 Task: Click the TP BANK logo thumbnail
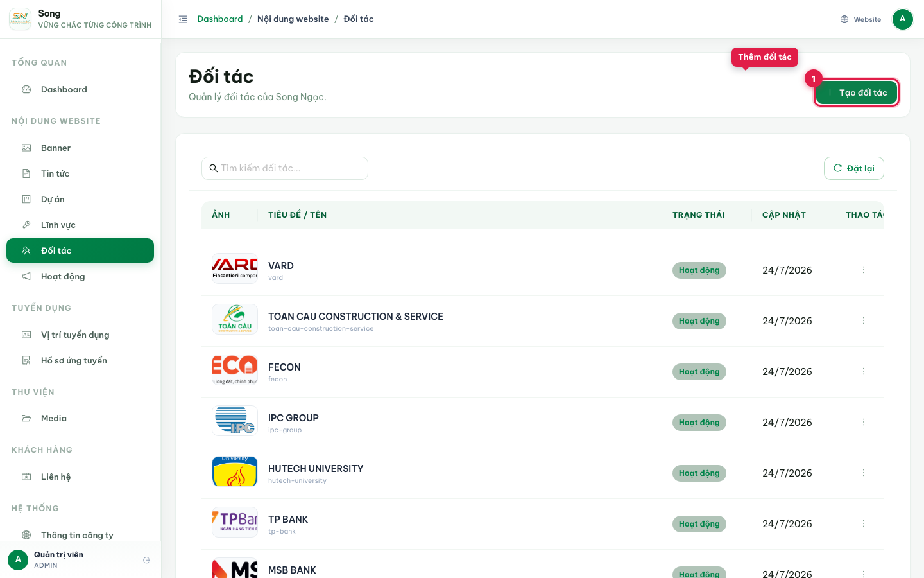[x=235, y=522]
